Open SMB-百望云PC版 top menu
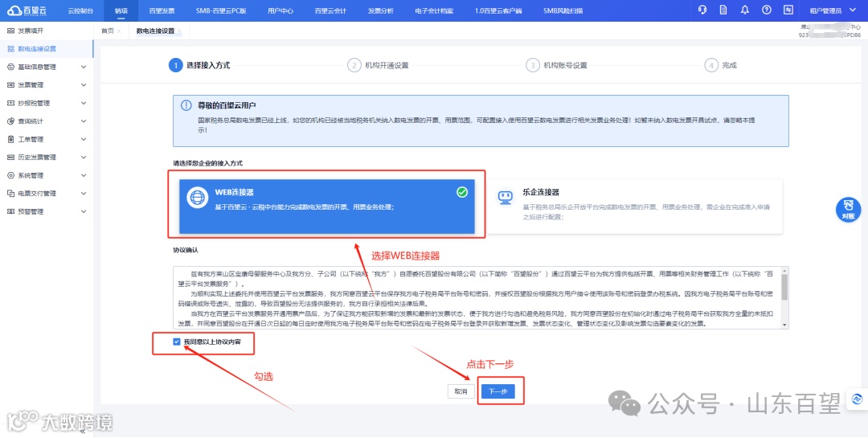Image resolution: width=868 pixels, height=438 pixels. pyautogui.click(x=221, y=10)
